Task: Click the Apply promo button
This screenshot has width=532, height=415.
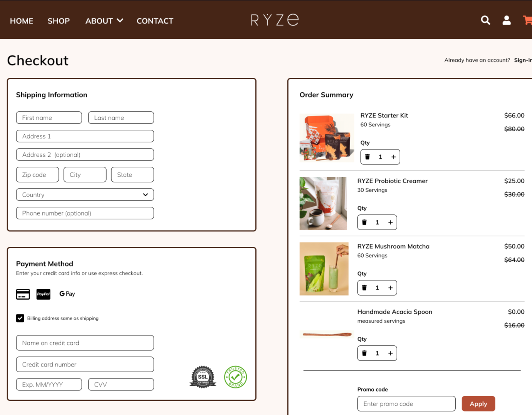Action: pyautogui.click(x=478, y=403)
